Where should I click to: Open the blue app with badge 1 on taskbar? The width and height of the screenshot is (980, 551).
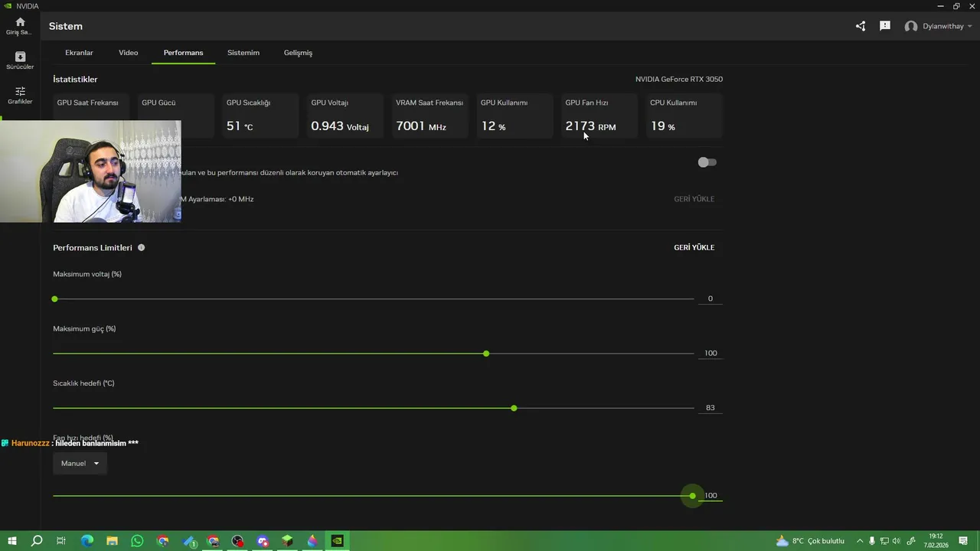coord(189,541)
